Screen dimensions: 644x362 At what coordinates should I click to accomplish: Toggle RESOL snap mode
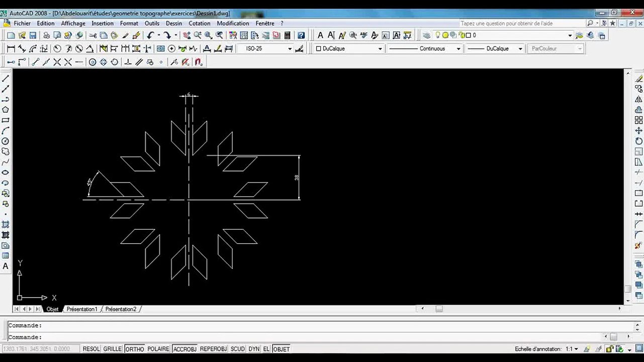pyautogui.click(x=91, y=349)
